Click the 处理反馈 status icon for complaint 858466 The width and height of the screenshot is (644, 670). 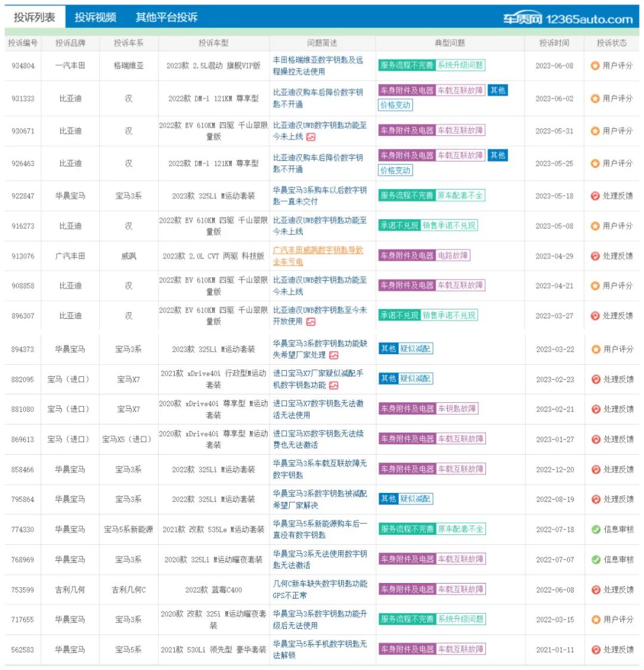[x=596, y=469]
